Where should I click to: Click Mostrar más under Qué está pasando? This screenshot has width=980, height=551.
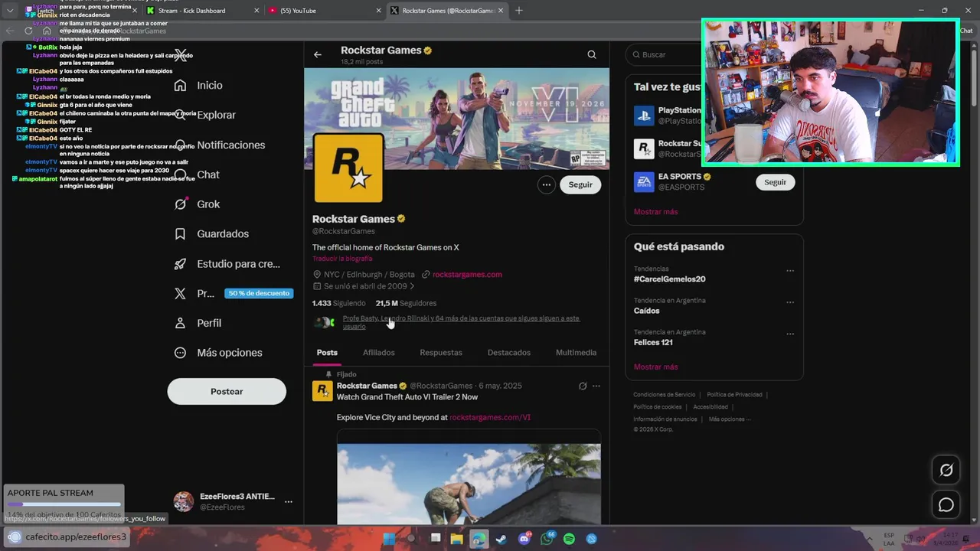[x=655, y=367]
